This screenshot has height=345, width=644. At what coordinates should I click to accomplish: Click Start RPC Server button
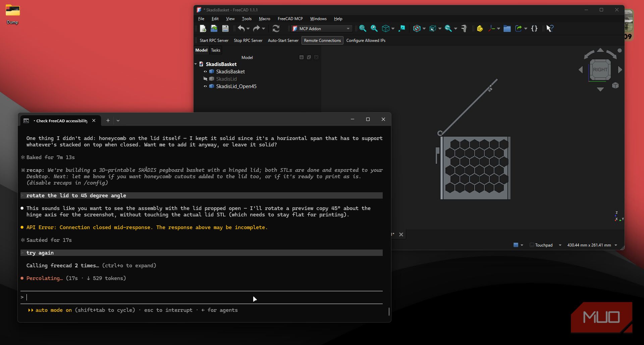(214, 41)
